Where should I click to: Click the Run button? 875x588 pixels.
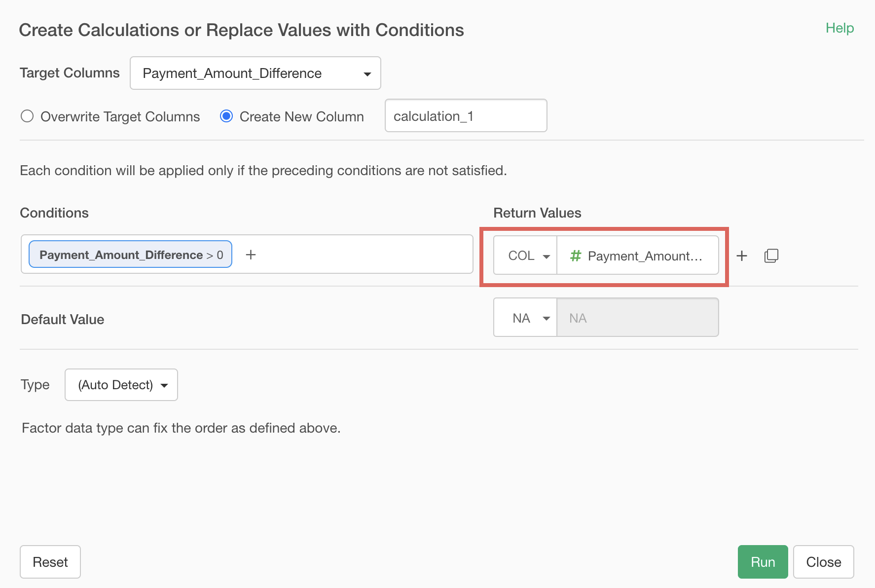click(763, 562)
